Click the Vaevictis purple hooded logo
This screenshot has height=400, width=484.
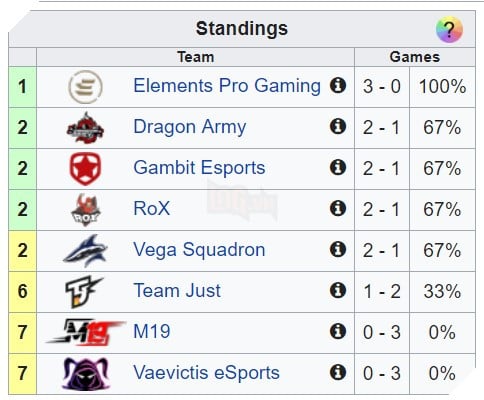click(85, 374)
